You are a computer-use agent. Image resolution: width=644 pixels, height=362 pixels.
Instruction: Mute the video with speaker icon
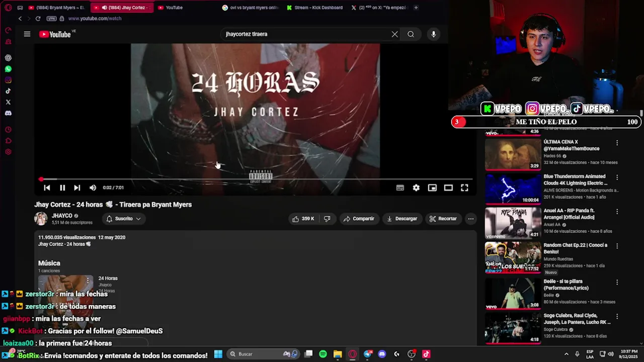[x=93, y=188]
